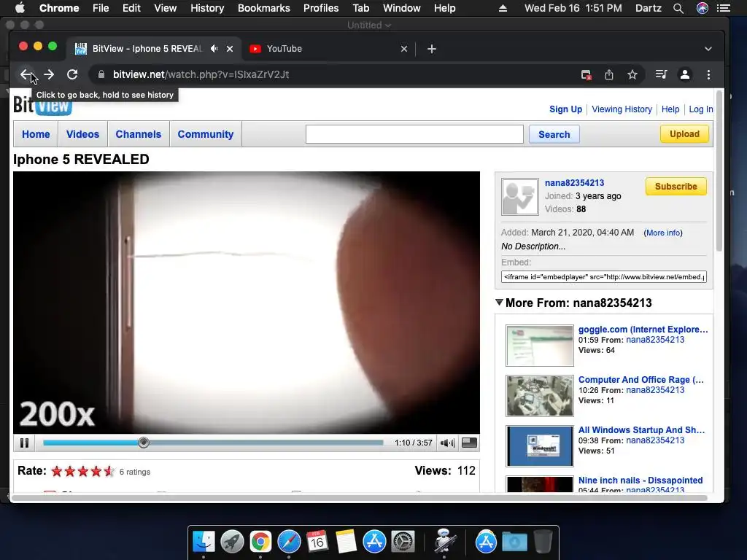747x560 pixels.
Task: Toggle the video volume speaker icon
Action: pyautogui.click(x=447, y=443)
